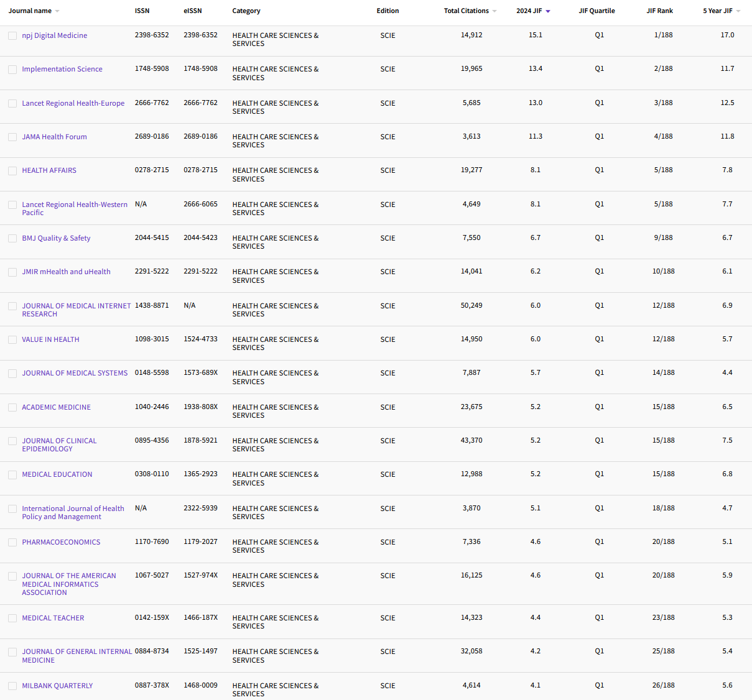Select the checkbox for MEDICAL TEACHER
Image resolution: width=752 pixels, height=700 pixels.
(12, 618)
